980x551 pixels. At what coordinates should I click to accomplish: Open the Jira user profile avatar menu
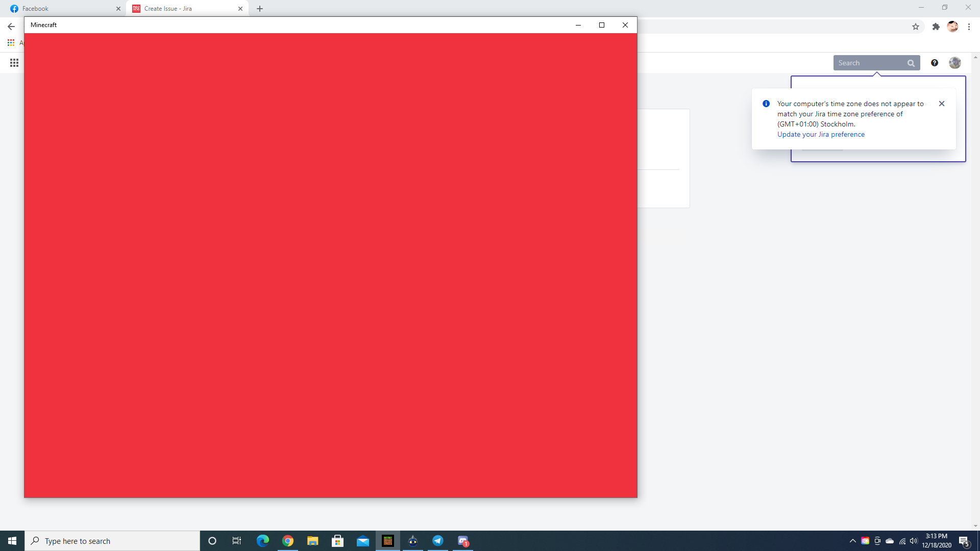tap(954, 63)
